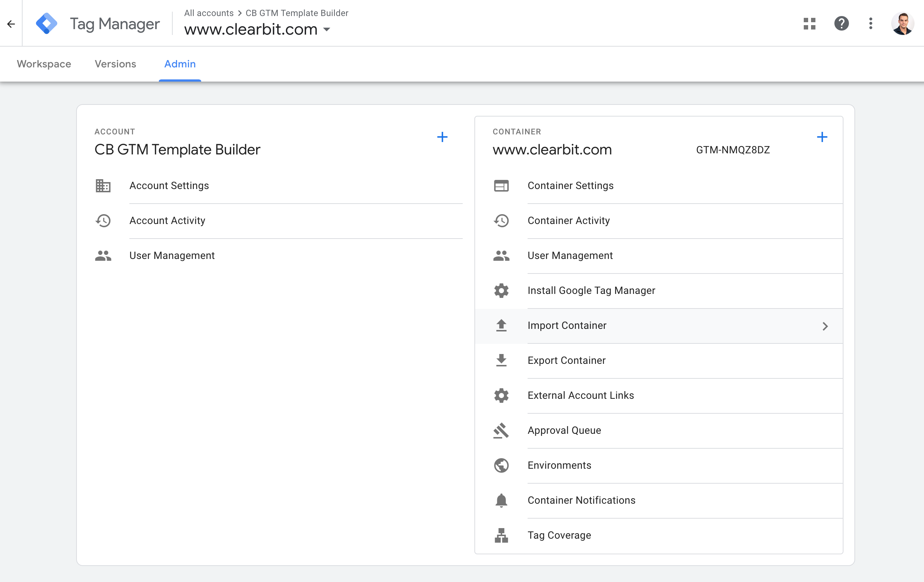Click the account User Management people icon
This screenshot has width=924, height=582.
(103, 256)
